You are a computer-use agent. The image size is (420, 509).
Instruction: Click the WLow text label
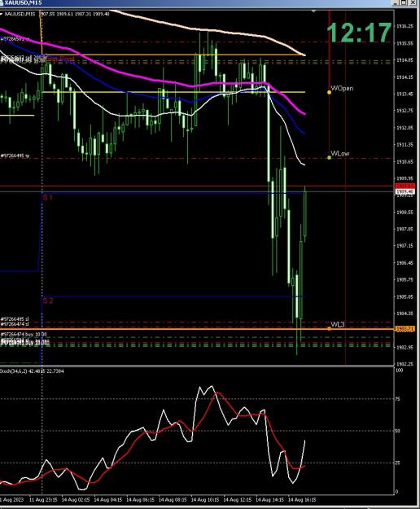tap(340, 154)
